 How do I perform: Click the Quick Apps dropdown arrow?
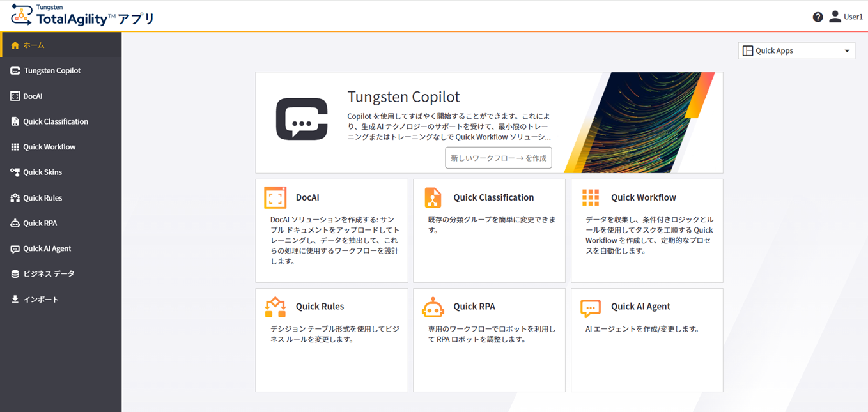(x=847, y=50)
